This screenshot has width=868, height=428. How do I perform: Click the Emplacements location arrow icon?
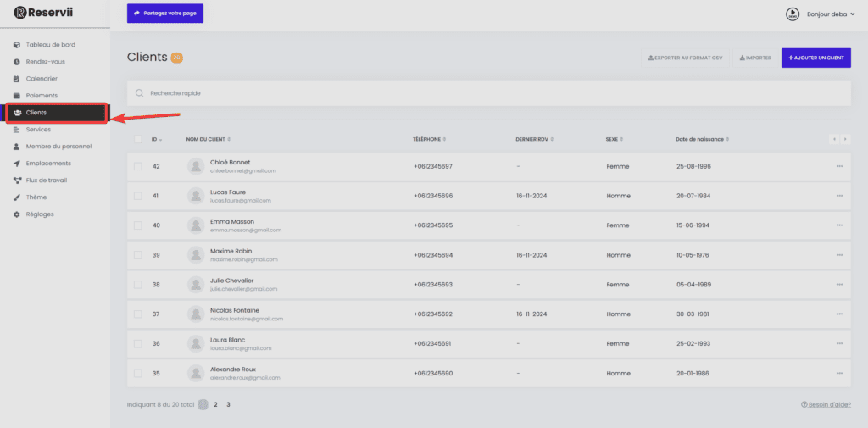(x=17, y=164)
